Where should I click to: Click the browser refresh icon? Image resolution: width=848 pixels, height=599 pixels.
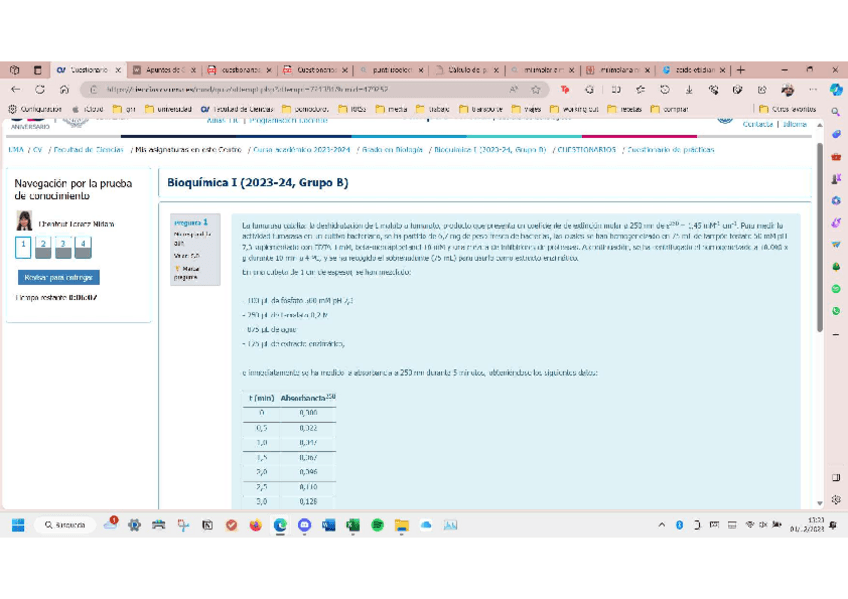click(41, 89)
